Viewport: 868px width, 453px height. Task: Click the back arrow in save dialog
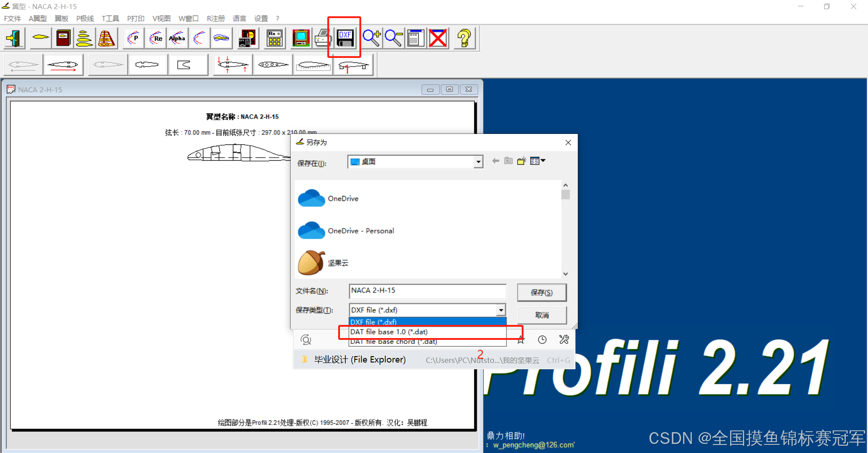click(496, 161)
